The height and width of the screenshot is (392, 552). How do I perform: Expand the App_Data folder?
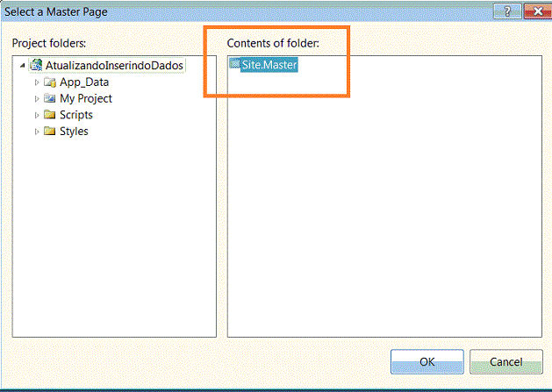pos(37,82)
